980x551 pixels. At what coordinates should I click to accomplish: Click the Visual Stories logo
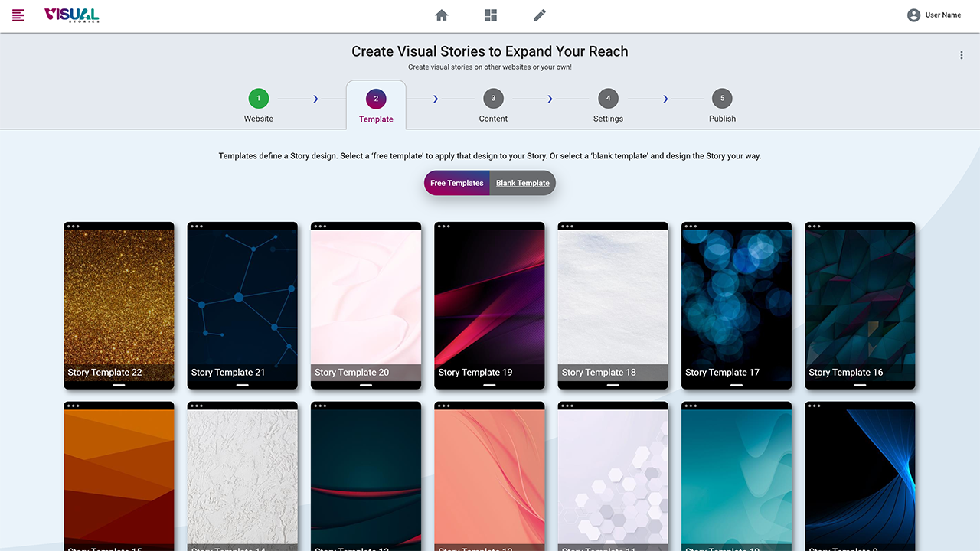(72, 15)
